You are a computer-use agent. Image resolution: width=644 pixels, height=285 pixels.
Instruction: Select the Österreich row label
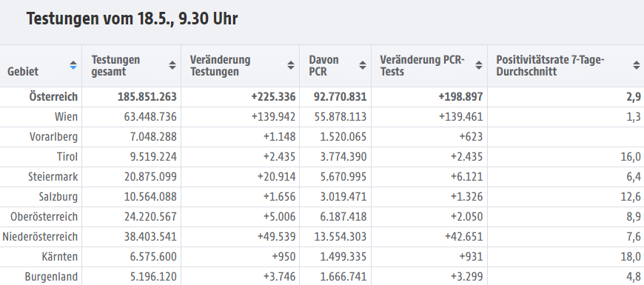coord(53,97)
